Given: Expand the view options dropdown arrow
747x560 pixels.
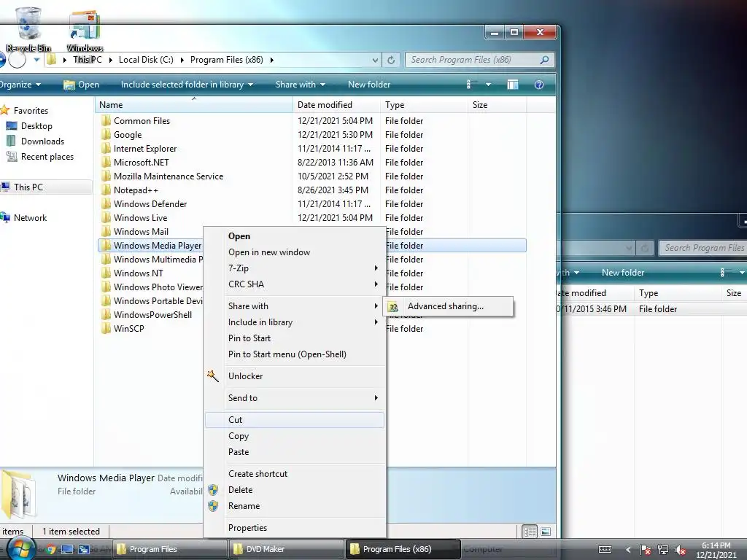Looking at the screenshot, I should point(488,85).
